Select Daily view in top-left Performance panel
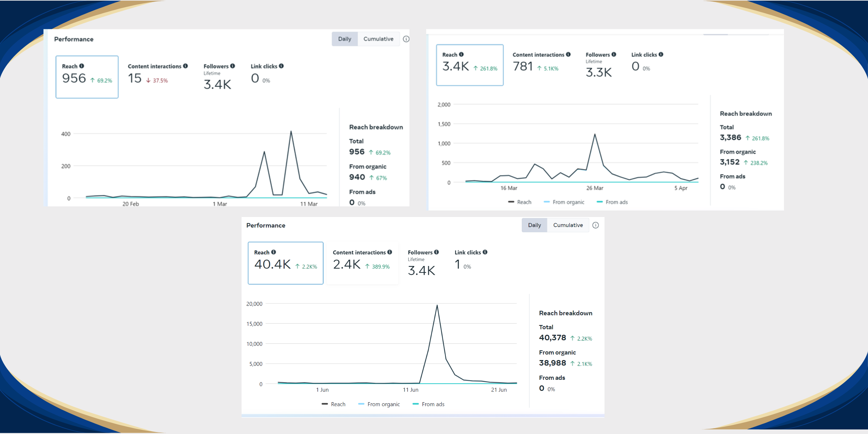868x434 pixels. click(344, 39)
